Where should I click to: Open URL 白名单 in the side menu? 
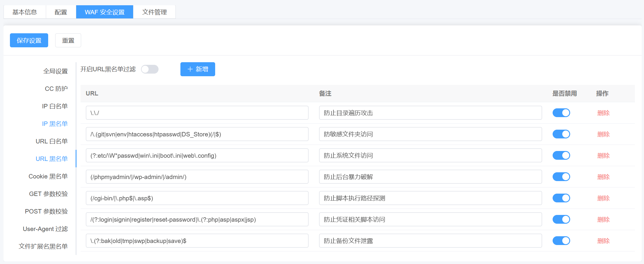52,141
